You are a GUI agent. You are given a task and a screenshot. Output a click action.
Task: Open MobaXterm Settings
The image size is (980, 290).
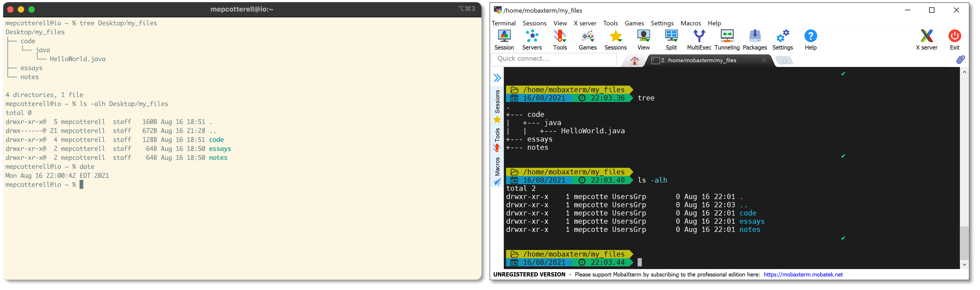pos(783,39)
